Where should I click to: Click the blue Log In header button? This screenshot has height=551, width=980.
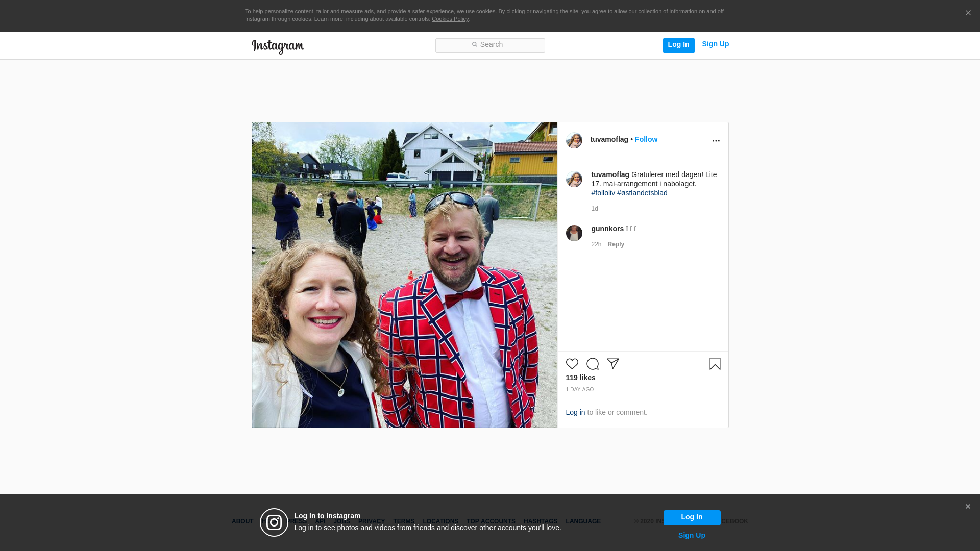click(678, 45)
